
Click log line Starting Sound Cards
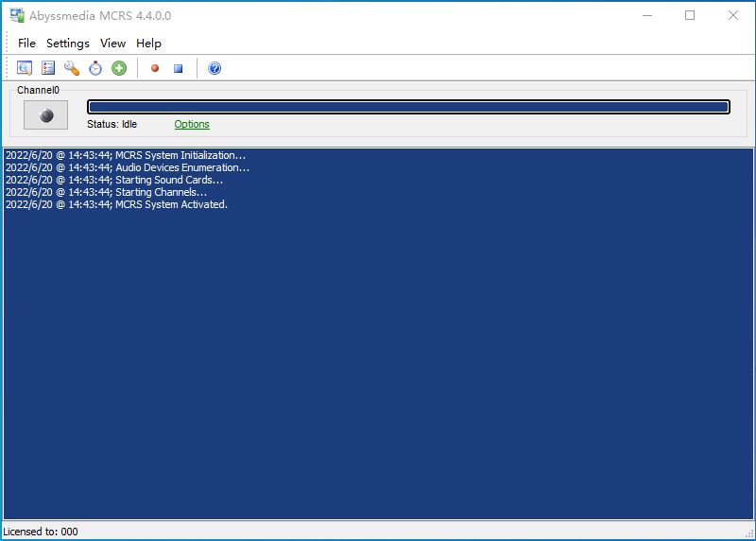click(114, 180)
